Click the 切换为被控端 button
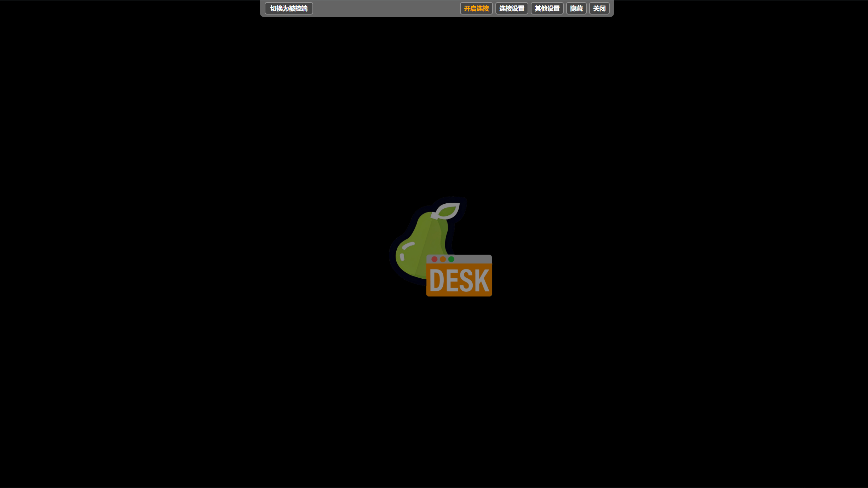The height and width of the screenshot is (488, 868). tap(289, 8)
